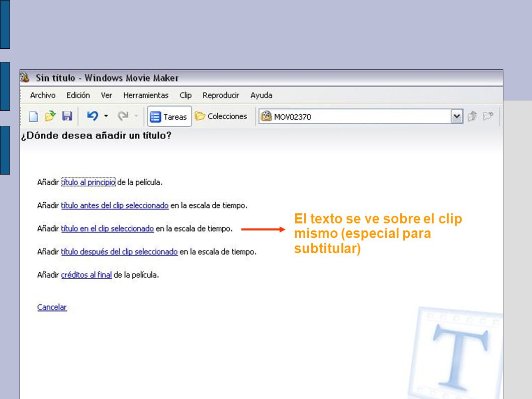
Task: Click the Save Project floppy icon
Action: (x=67, y=116)
